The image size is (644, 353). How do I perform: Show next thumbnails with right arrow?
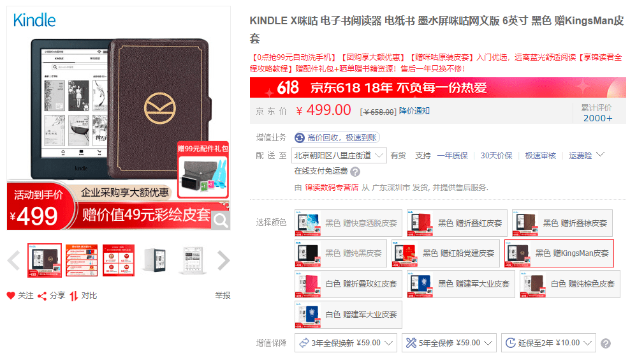223,260
